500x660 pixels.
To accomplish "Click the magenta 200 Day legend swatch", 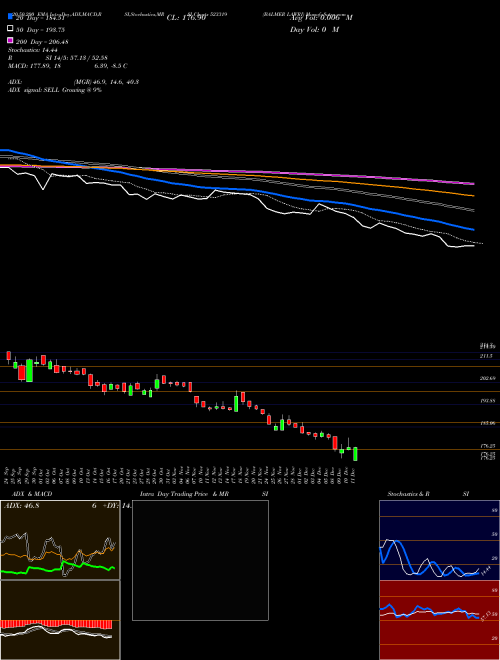I will (x=10, y=40).
